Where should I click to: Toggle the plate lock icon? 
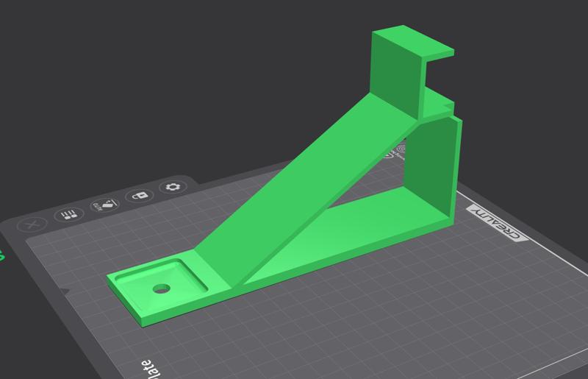coord(140,196)
